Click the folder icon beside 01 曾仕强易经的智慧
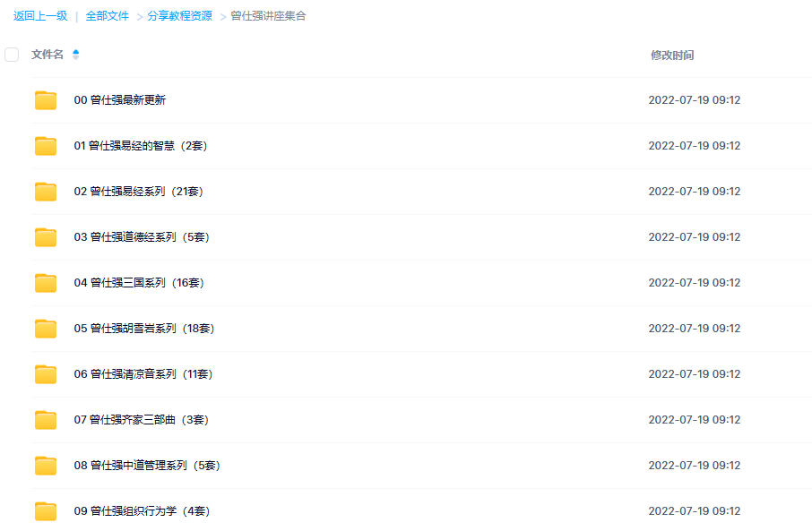This screenshot has height=531, width=812. pyautogui.click(x=45, y=145)
